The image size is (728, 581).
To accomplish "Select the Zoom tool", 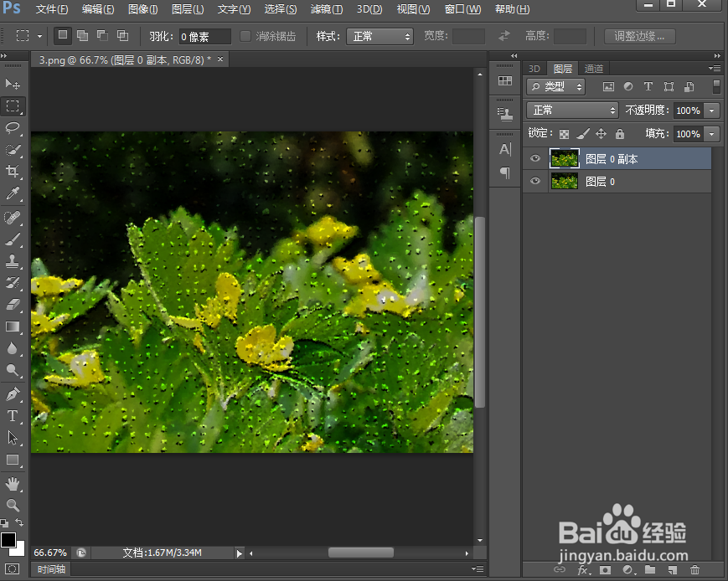I will coord(13,505).
